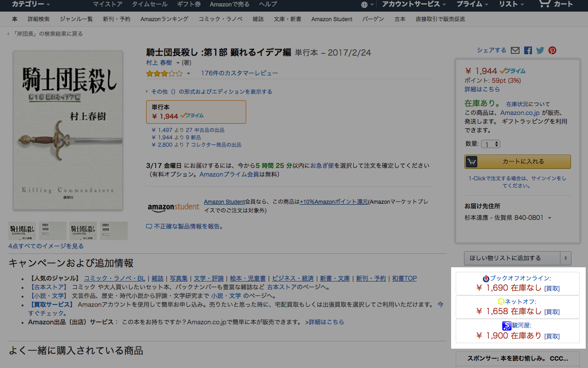Viewport: 588px width, 368px height.
Task: Click the main book cover image
Action: click(68, 130)
